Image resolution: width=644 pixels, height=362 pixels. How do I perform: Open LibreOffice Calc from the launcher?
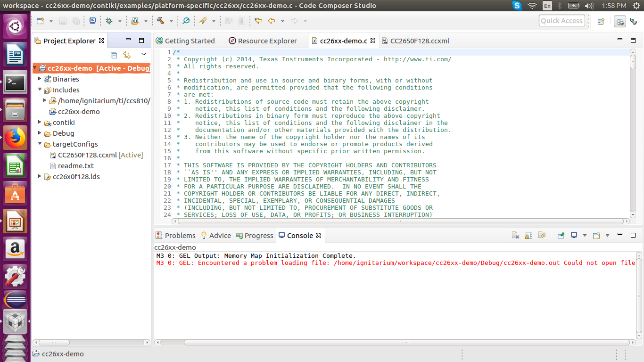(16, 166)
